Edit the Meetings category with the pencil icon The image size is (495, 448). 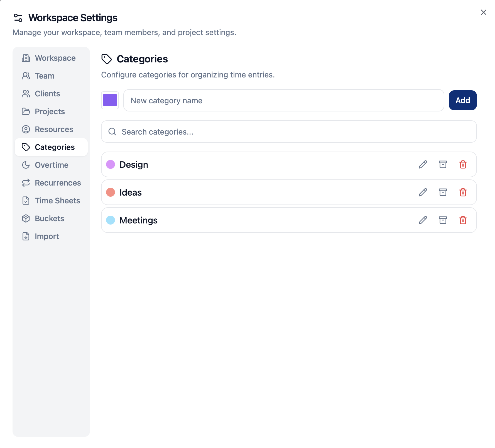[423, 220]
